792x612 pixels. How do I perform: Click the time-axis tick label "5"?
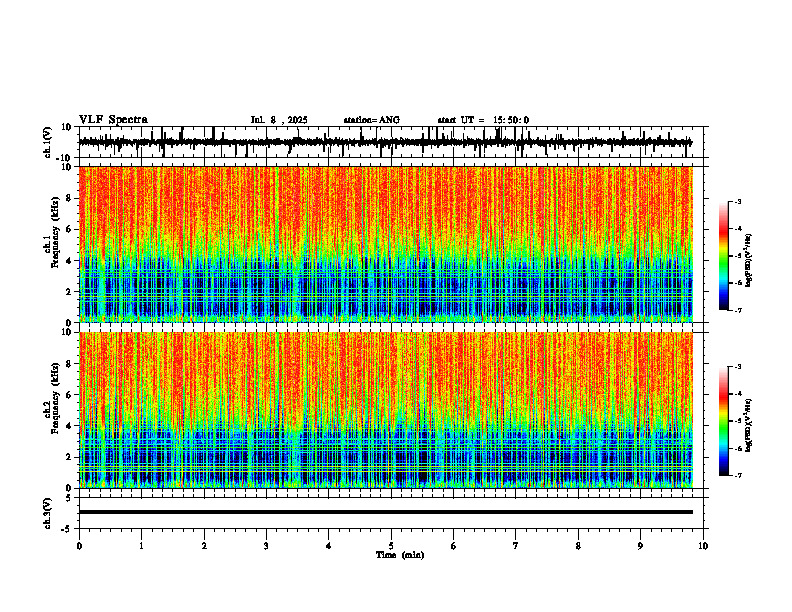[391, 546]
